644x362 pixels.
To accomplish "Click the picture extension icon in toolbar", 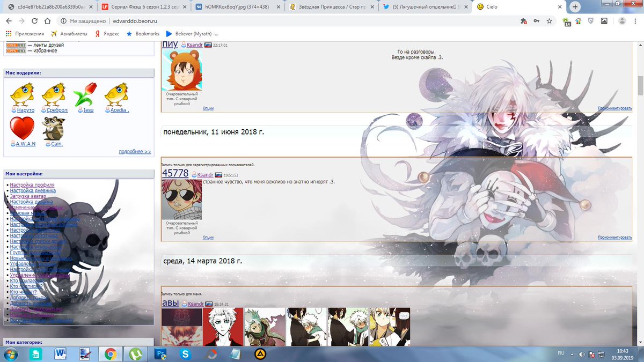I will point(604,21).
